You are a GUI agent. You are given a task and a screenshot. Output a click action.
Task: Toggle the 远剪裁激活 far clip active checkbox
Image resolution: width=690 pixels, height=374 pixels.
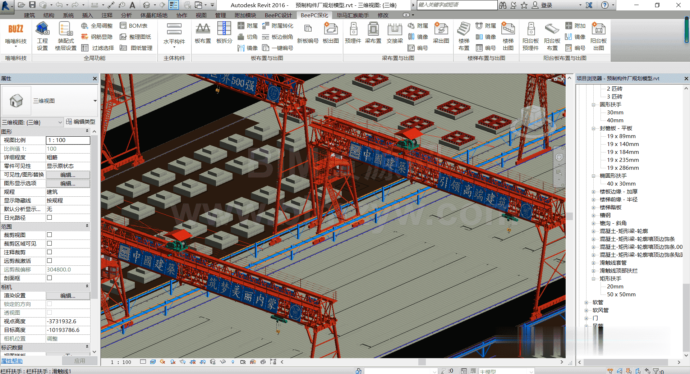pos(49,260)
